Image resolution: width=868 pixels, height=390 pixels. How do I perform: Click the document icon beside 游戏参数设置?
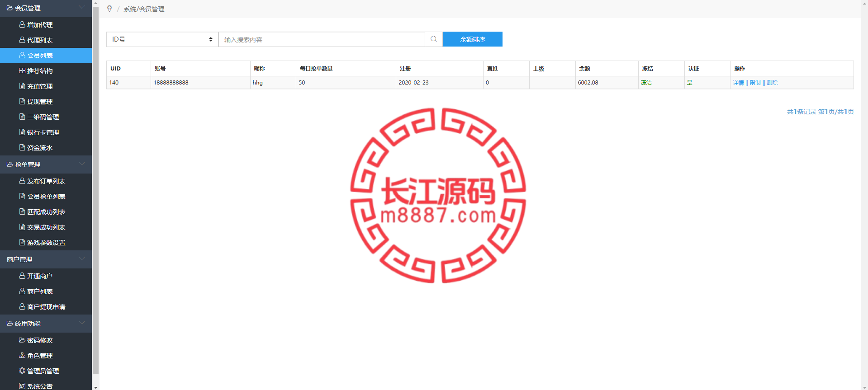point(22,242)
